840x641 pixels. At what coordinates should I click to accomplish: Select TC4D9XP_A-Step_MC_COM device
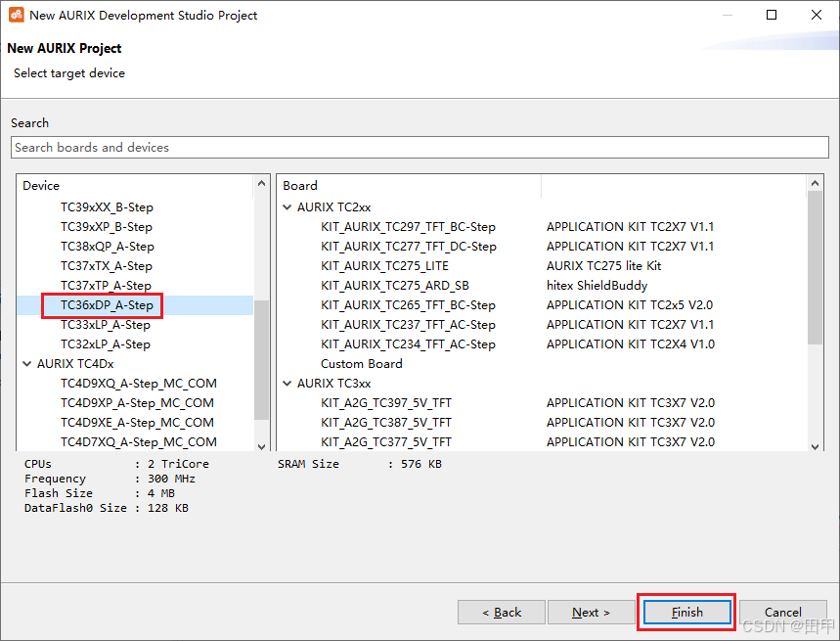point(137,403)
